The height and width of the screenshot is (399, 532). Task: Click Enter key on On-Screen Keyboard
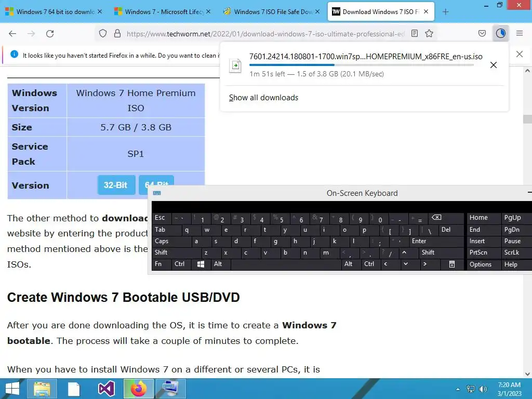[436, 241]
